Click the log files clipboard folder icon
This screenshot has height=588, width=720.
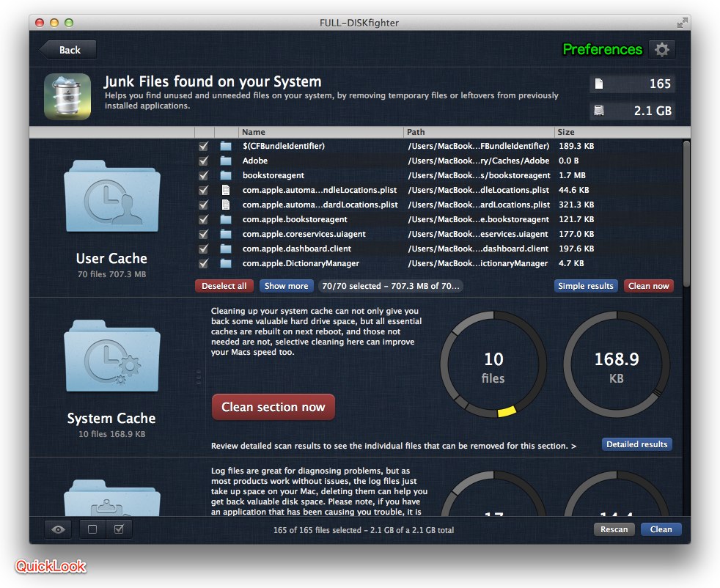point(112,498)
